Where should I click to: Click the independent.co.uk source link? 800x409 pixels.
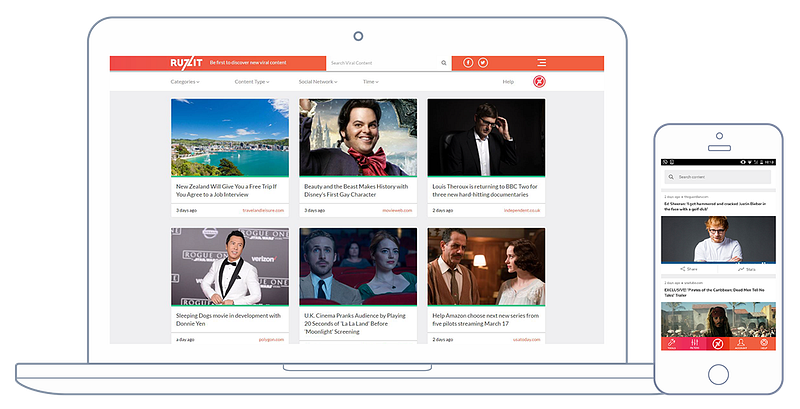[522, 210]
